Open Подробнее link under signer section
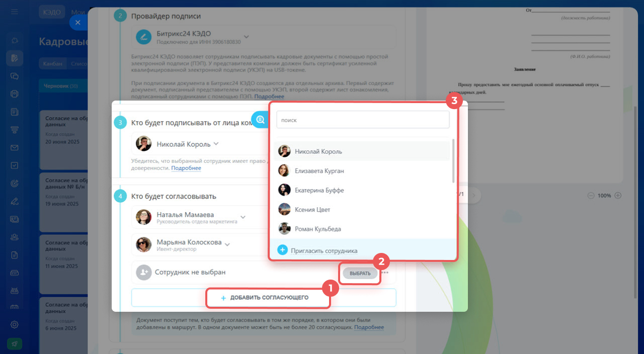 click(x=186, y=168)
